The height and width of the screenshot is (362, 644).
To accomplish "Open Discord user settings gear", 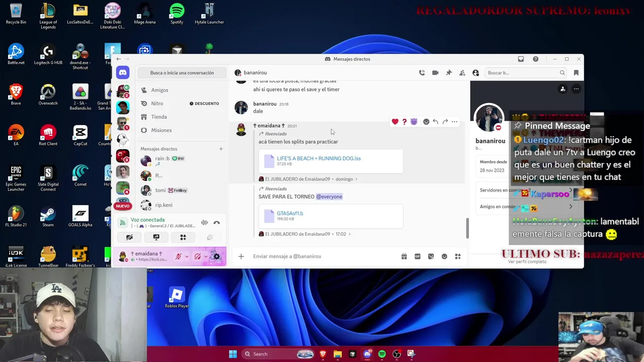I will (217, 256).
